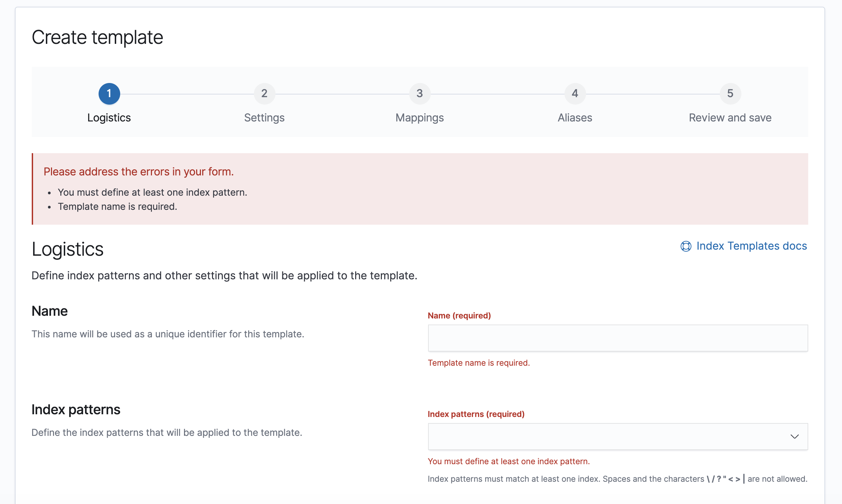Go to the Settings step label
This screenshot has height=504, width=842.
click(x=264, y=118)
